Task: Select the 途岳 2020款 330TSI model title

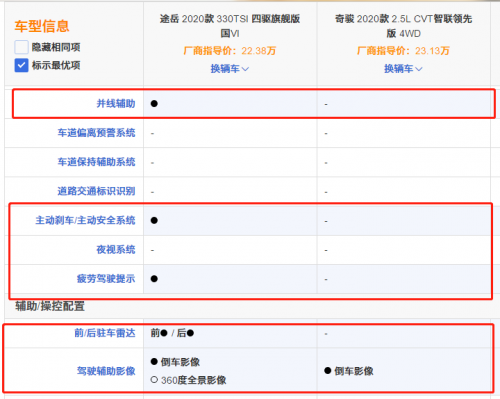Action: click(x=230, y=26)
